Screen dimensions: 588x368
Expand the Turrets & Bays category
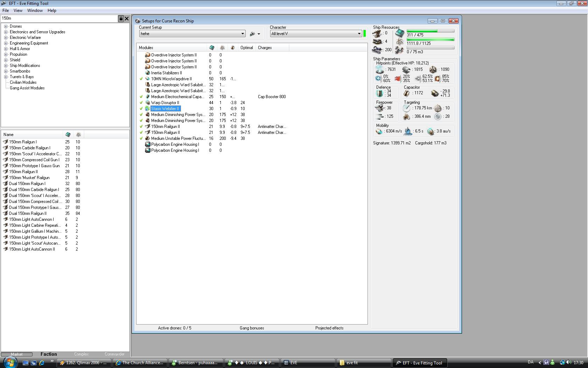click(x=6, y=77)
